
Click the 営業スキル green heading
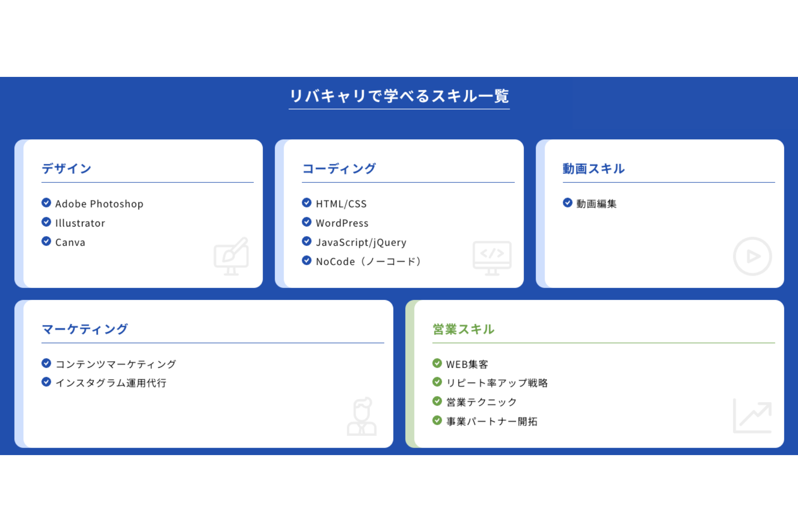[x=463, y=329]
